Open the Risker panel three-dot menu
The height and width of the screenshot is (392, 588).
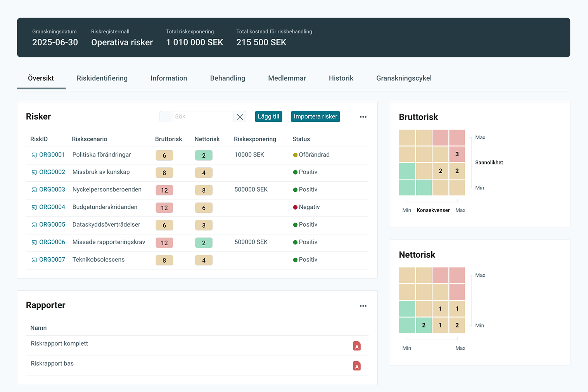[x=363, y=117]
